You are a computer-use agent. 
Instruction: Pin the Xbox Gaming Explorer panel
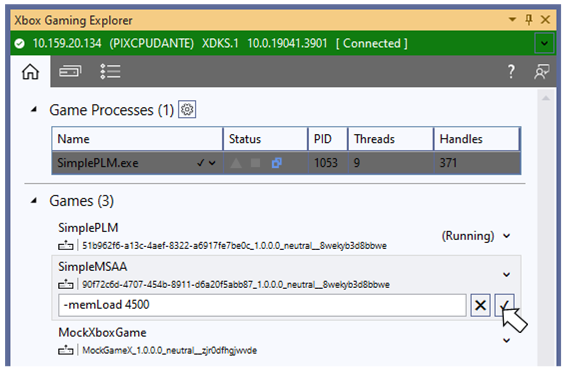point(529,19)
